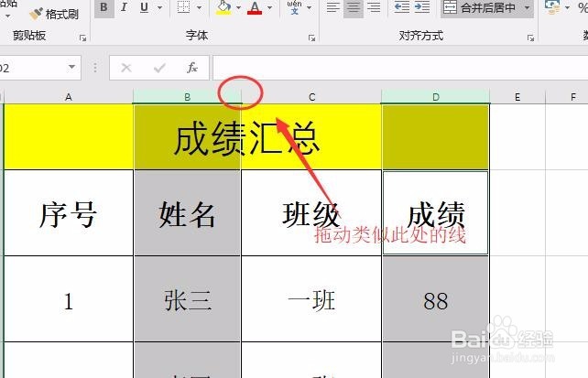Apply fill color bucket icon

tap(223, 7)
